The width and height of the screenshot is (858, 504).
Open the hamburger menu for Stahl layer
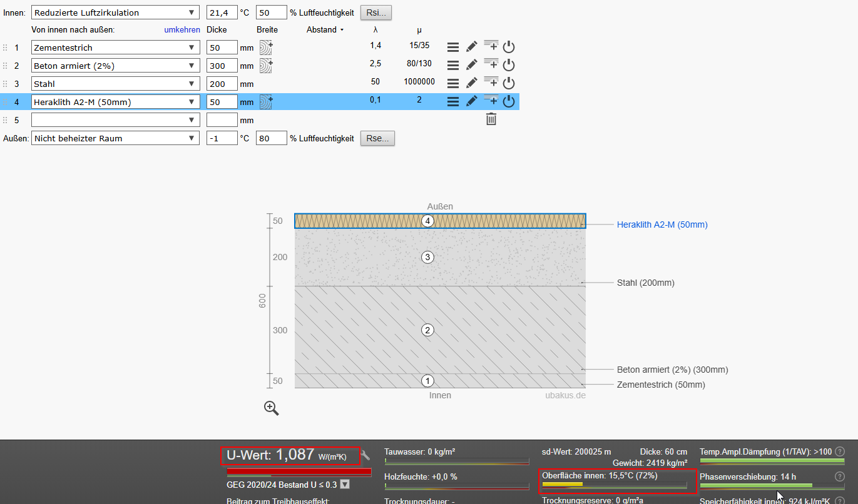tap(453, 83)
